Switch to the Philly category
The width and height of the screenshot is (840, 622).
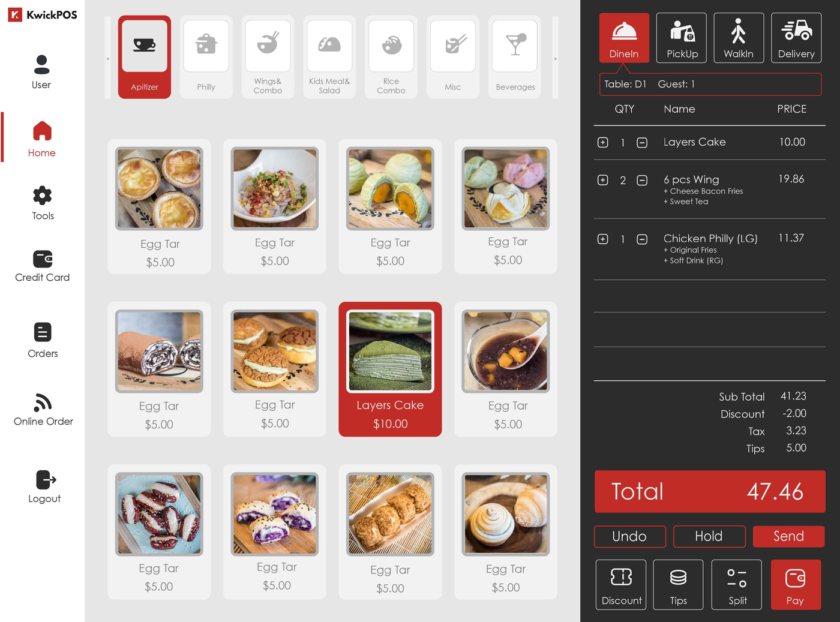click(x=206, y=57)
